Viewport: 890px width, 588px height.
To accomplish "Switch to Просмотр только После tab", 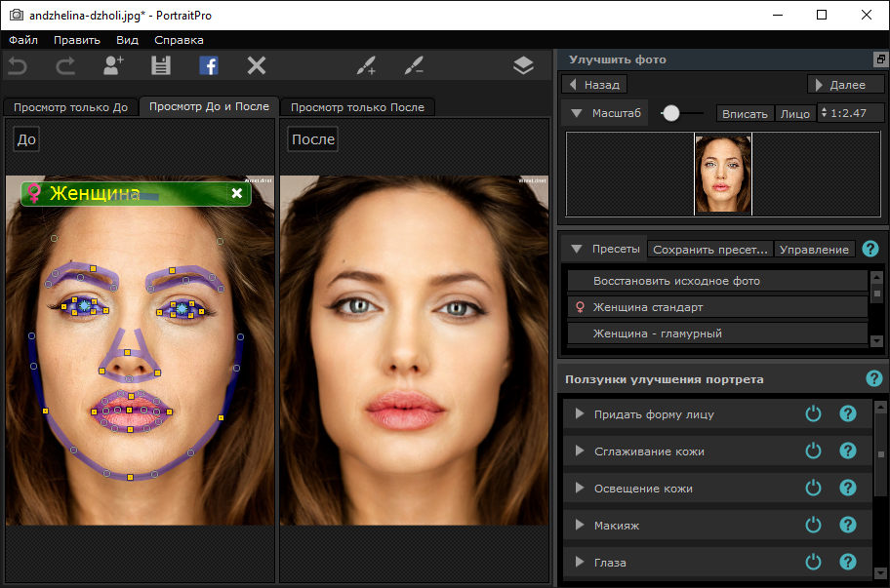I will pos(357,107).
